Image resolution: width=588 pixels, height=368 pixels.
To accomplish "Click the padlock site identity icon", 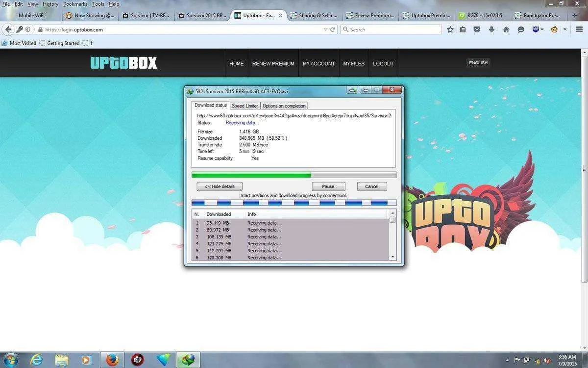I will tap(40, 29).
